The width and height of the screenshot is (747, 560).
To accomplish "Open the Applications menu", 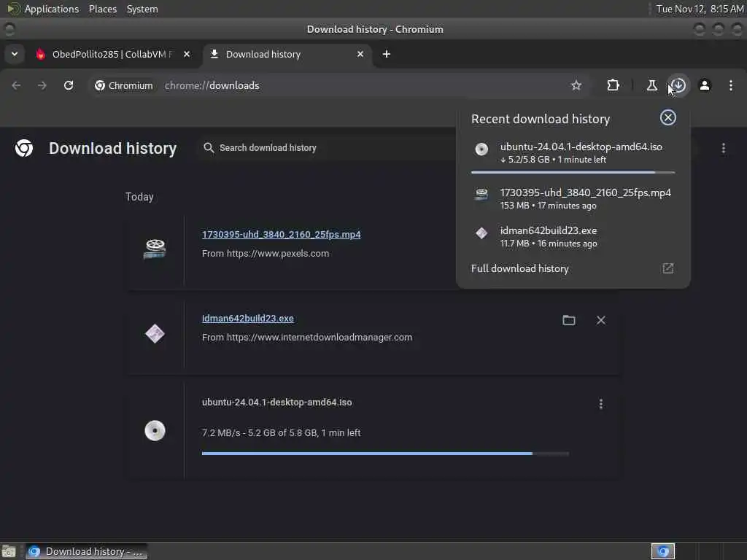I will pyautogui.click(x=52, y=9).
